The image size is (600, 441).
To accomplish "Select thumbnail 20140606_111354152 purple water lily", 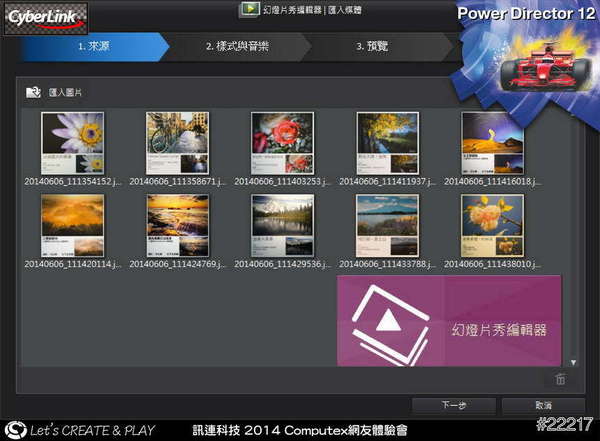I will (x=73, y=143).
